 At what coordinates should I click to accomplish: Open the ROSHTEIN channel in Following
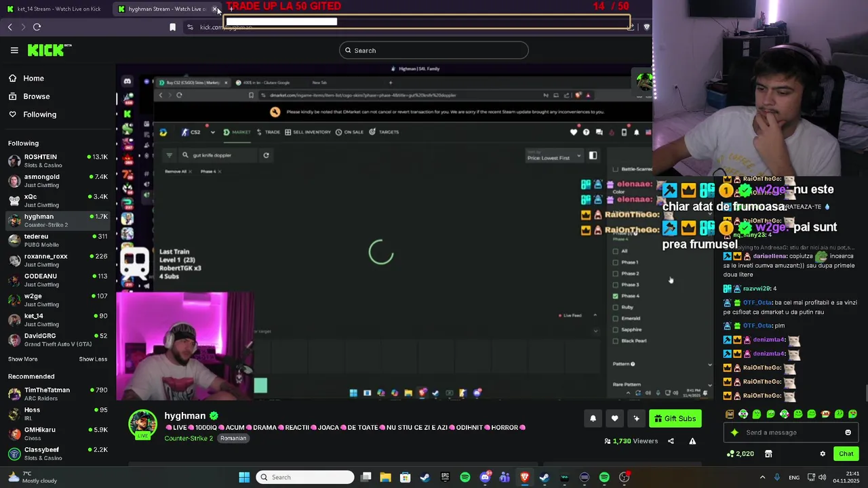pyautogui.click(x=58, y=161)
